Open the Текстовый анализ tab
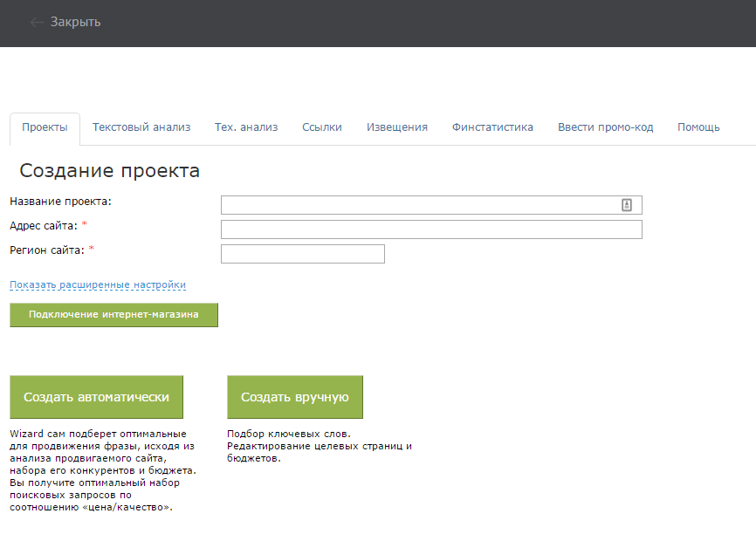 [x=141, y=127]
